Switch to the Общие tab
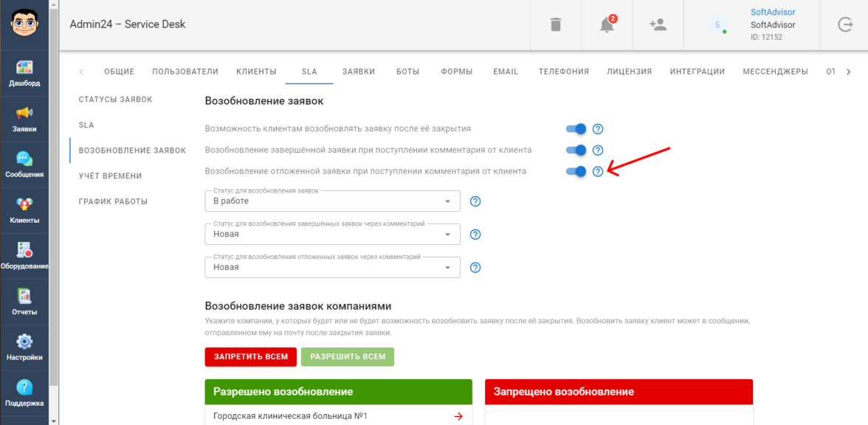Viewport: 868px width, 425px height. point(119,72)
